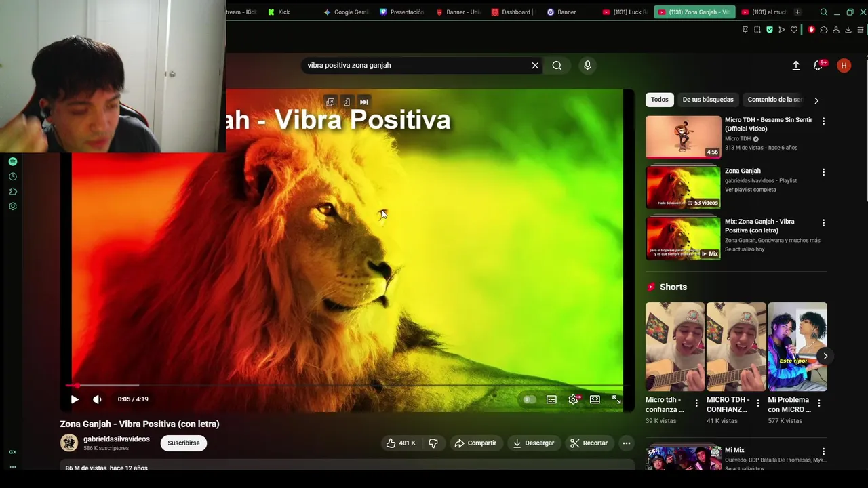Toggle the autoplay switch in the player
This screenshot has height=488, width=868.
tap(530, 399)
